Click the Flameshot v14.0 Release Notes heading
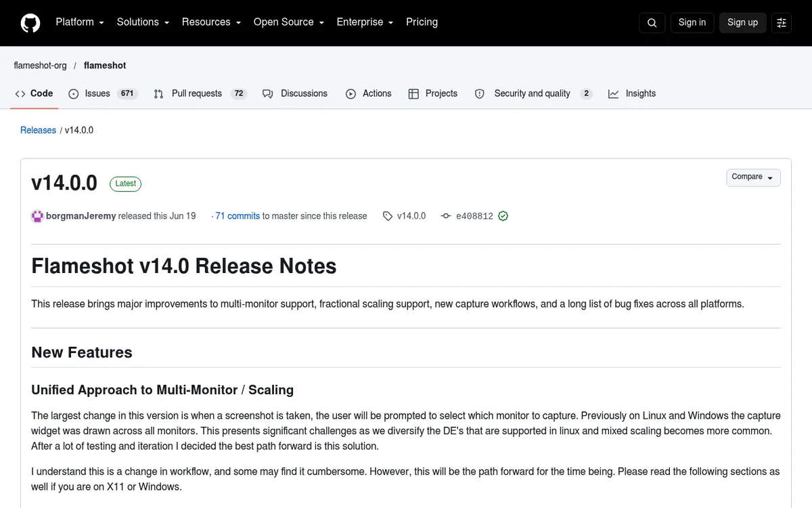The image size is (812, 508). pyautogui.click(x=184, y=266)
